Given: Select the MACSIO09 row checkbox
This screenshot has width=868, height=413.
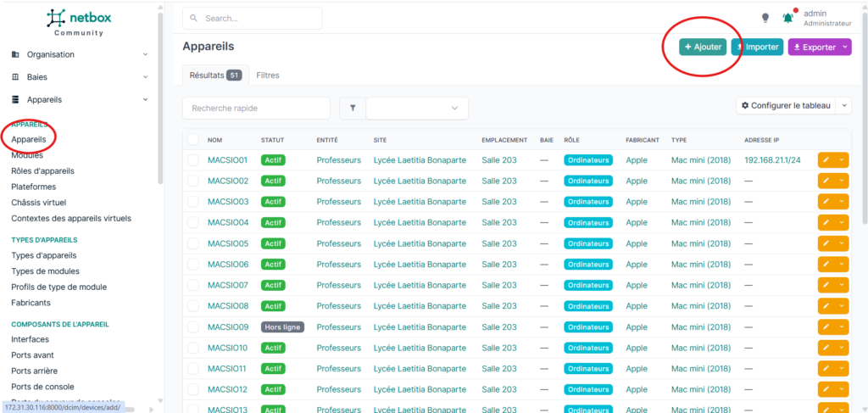Looking at the screenshot, I should (192, 327).
